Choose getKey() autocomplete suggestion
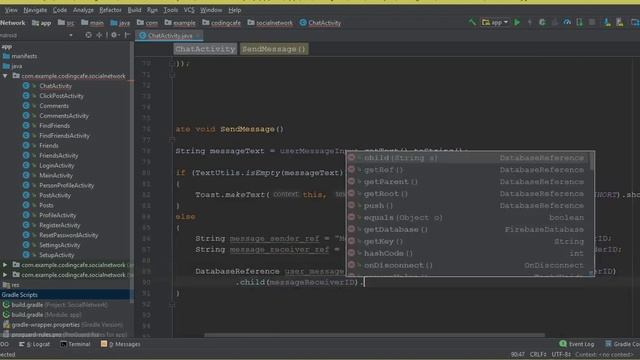Image resolution: width=640 pixels, height=360 pixels. click(x=468, y=242)
